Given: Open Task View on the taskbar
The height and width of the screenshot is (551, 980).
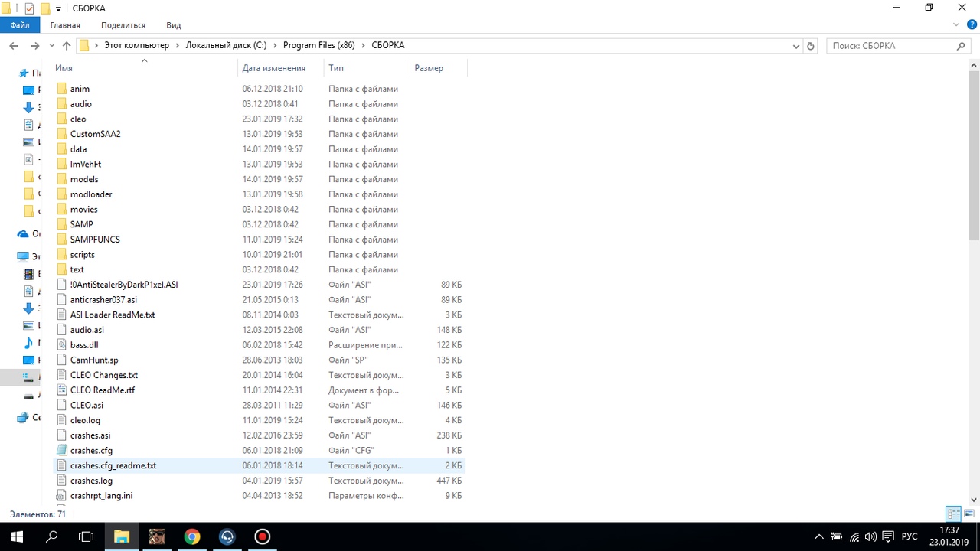Looking at the screenshot, I should tap(87, 536).
